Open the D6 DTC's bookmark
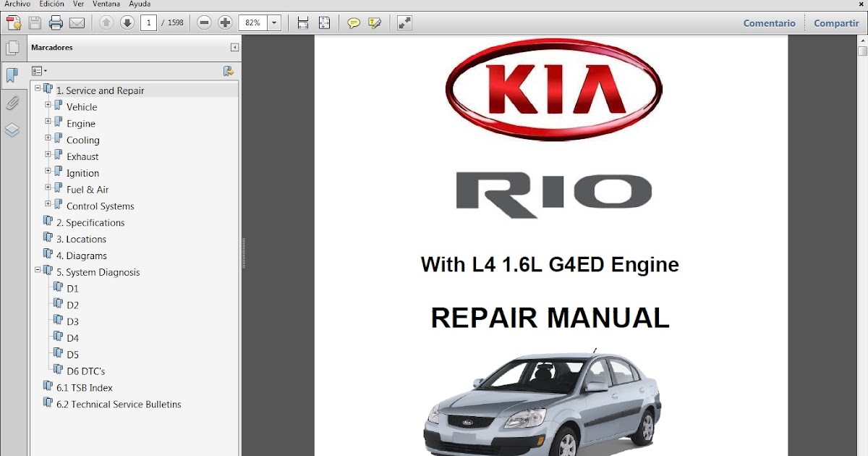 85,371
